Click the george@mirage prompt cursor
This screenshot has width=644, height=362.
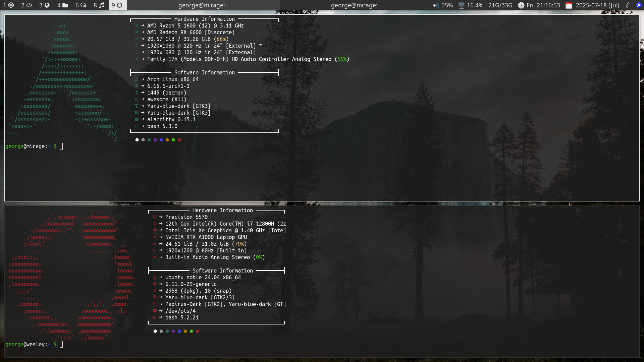61,146
